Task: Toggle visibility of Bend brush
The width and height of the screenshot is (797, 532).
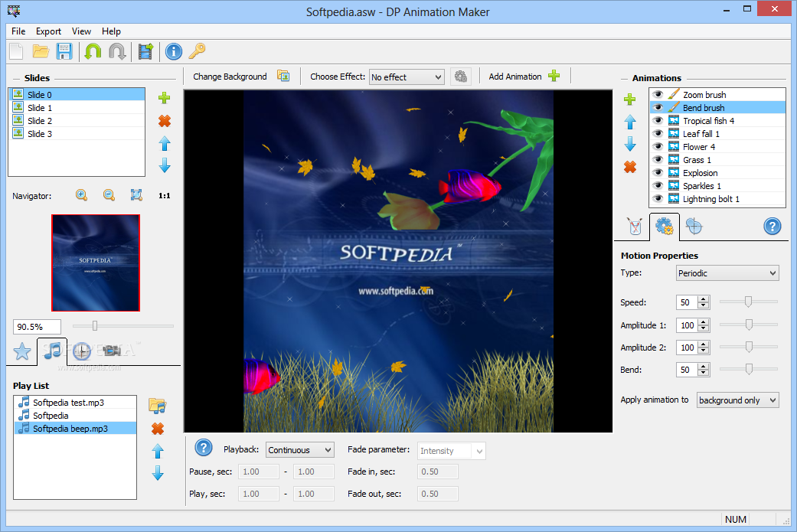Action: coord(658,108)
